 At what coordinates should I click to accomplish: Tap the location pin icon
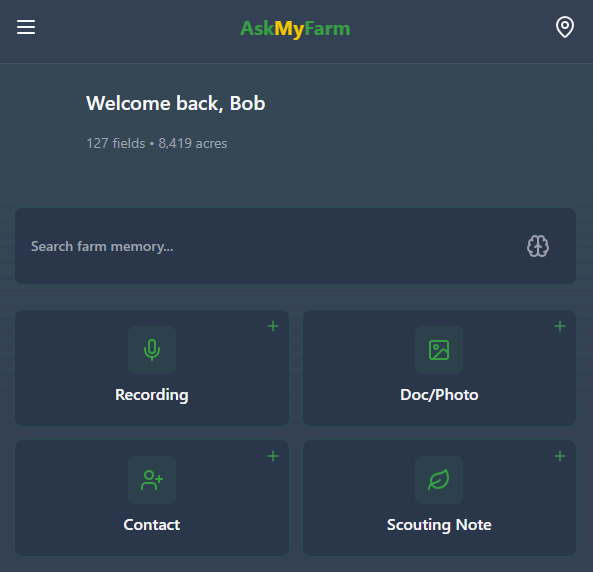click(565, 27)
